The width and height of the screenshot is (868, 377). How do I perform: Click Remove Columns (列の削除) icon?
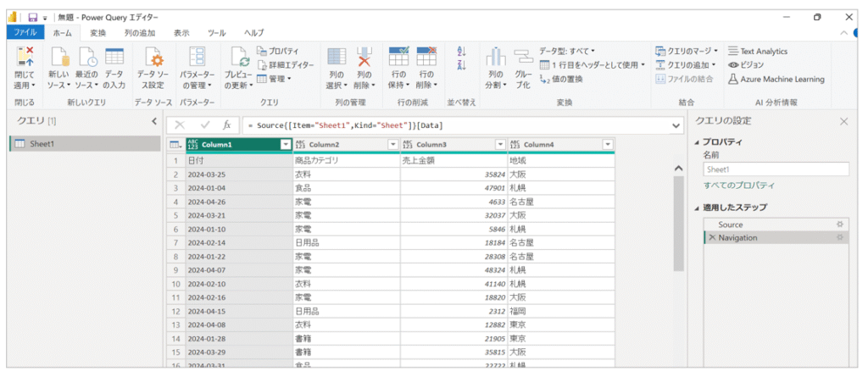[364, 57]
